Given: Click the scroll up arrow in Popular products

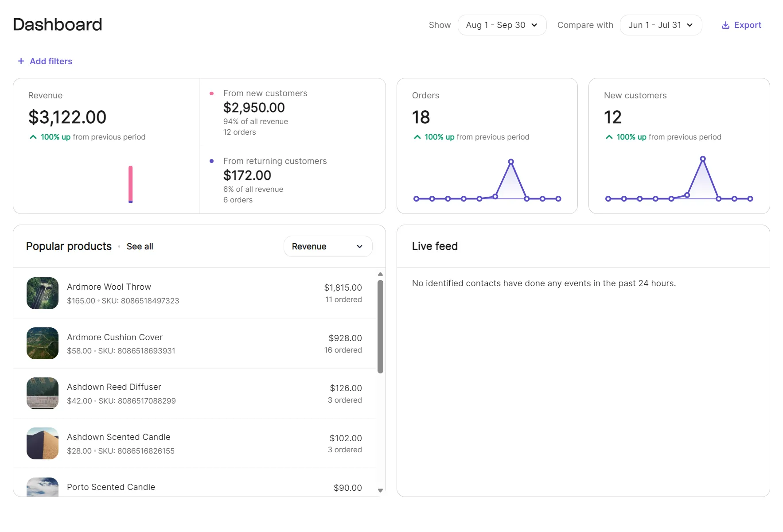Looking at the screenshot, I should pos(380,274).
